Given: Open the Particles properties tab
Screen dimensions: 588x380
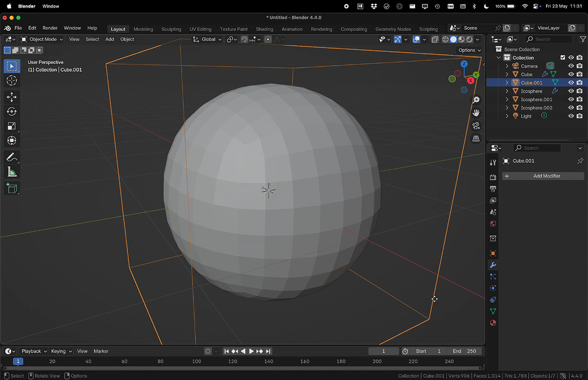Looking at the screenshot, I should pyautogui.click(x=493, y=277).
